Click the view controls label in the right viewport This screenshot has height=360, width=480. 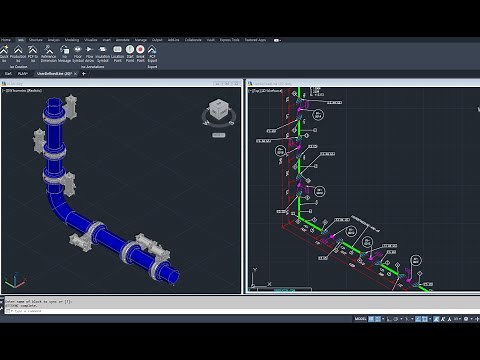pyautogui.click(x=266, y=91)
